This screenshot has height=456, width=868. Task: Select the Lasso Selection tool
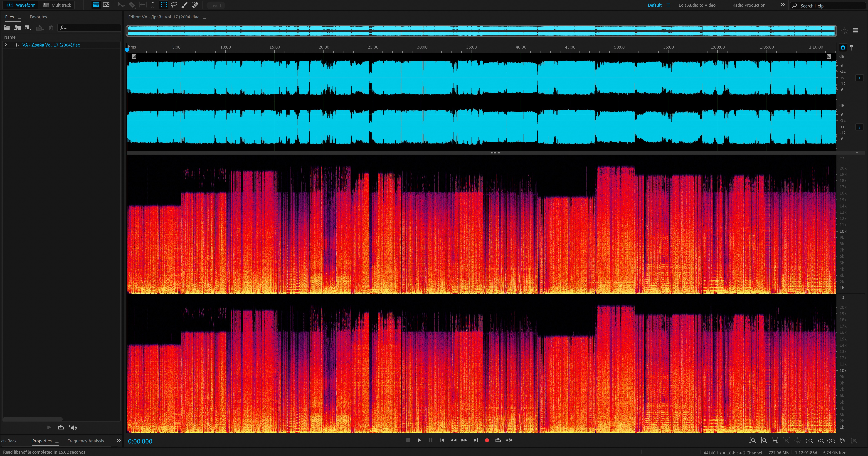click(174, 5)
